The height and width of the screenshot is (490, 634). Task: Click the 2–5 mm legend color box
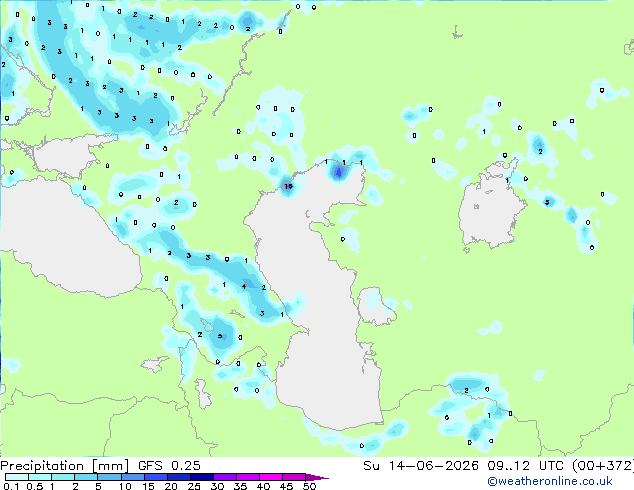point(86,477)
